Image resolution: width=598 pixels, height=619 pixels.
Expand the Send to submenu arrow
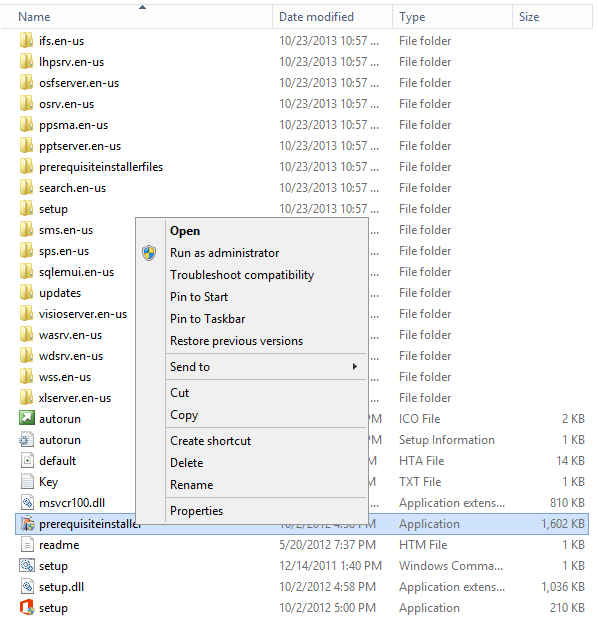tap(354, 367)
